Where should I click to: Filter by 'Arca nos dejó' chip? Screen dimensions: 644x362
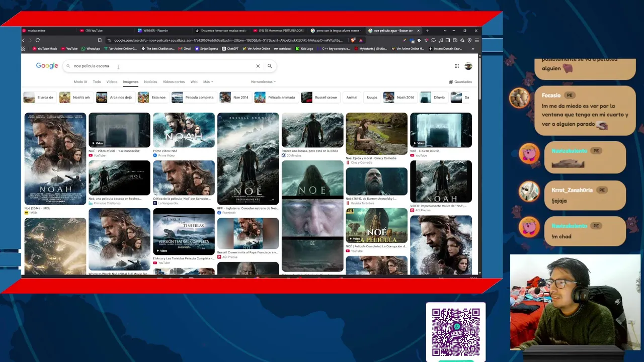coord(115,97)
